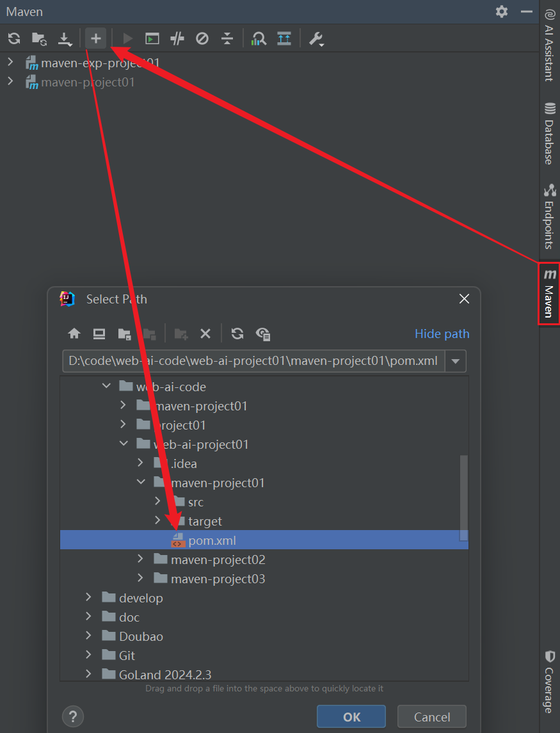This screenshot has height=733, width=560.
Task: Open Coverage side tab
Action: 549,681
